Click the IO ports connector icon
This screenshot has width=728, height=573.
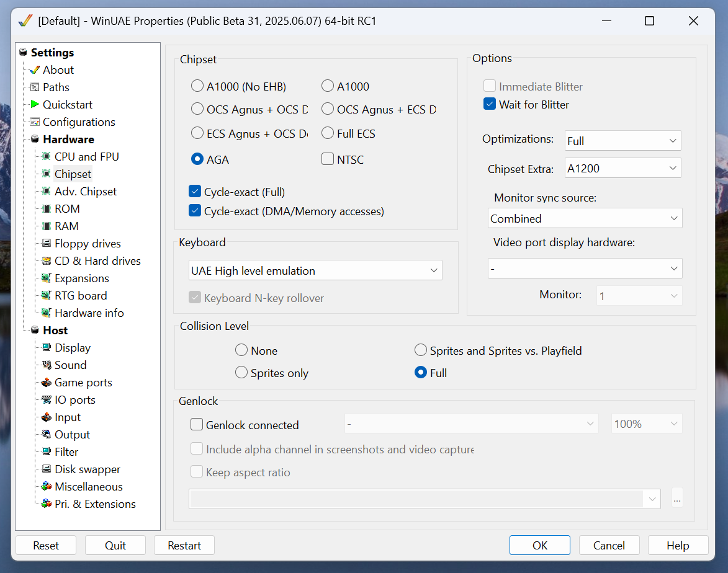[x=47, y=399]
